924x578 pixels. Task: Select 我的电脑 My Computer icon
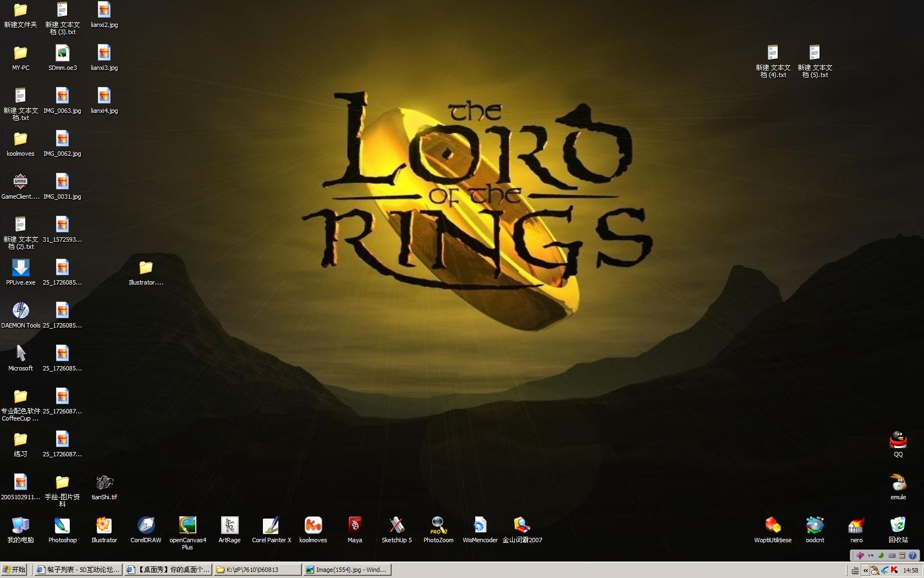click(x=20, y=530)
